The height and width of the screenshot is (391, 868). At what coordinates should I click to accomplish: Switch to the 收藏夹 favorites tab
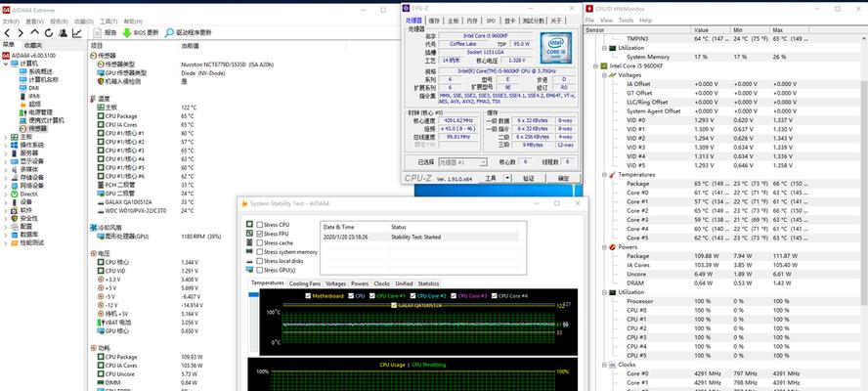click(x=32, y=45)
